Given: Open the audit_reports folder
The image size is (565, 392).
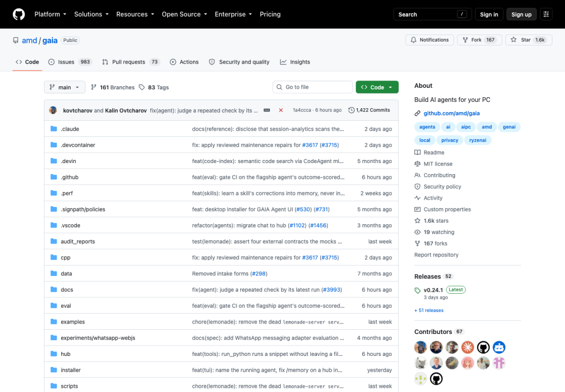Looking at the screenshot, I should coord(78,241).
